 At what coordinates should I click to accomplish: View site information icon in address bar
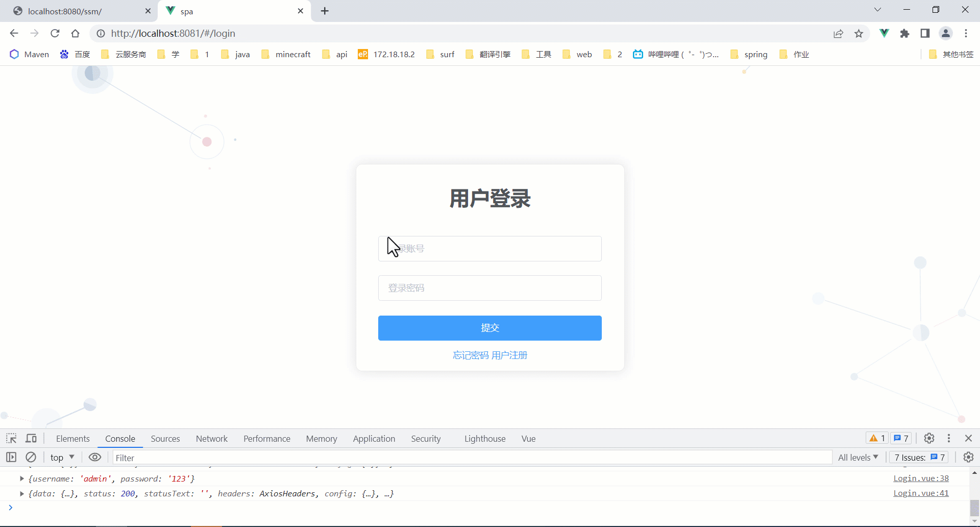click(x=101, y=33)
